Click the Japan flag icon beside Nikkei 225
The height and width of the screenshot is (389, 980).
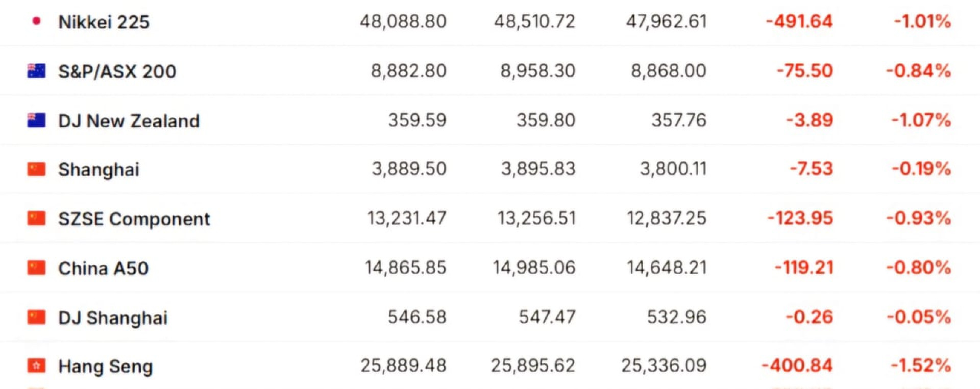point(36,21)
